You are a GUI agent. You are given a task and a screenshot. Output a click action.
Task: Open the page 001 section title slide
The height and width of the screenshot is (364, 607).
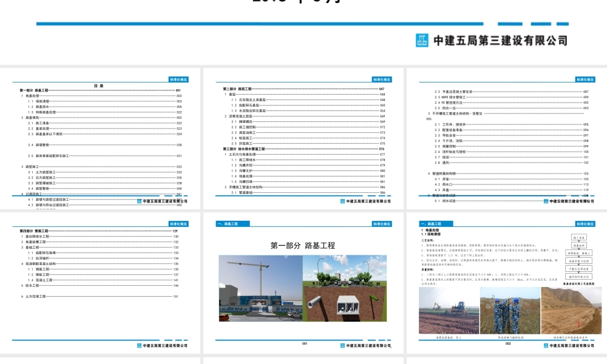[x=303, y=283]
